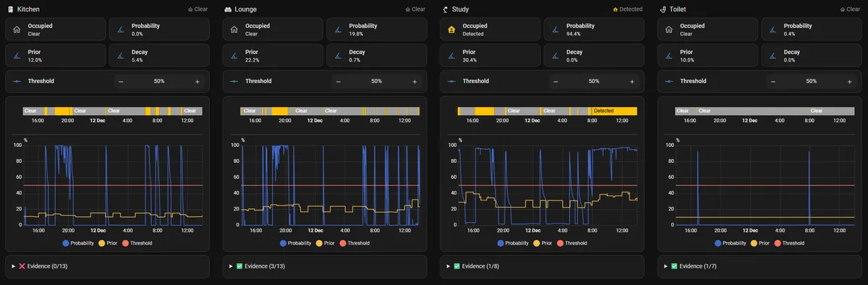Increase Lounge threshold with plus button
868x285 pixels.
pos(414,81)
